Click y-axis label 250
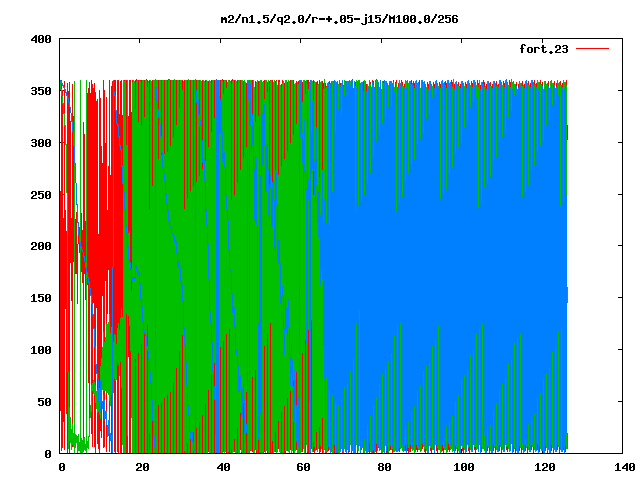640x480 pixels. pos(41,195)
